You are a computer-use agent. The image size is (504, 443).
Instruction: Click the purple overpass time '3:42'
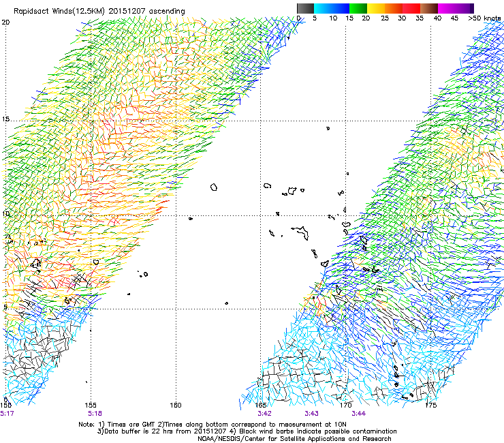(x=264, y=414)
